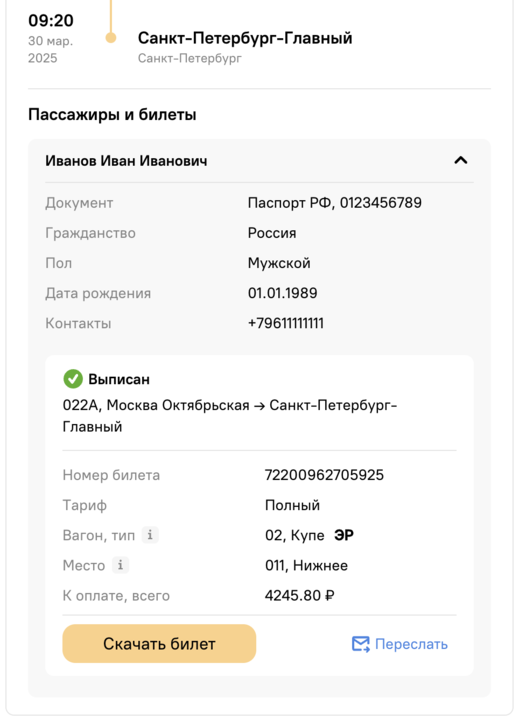Click the ruble sign after 4245.80
The width and height of the screenshot is (519, 720).
pos(329,596)
